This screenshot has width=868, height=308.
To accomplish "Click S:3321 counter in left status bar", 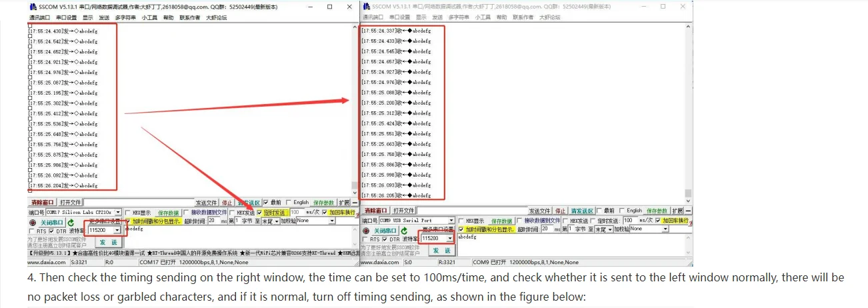I will point(79,262).
